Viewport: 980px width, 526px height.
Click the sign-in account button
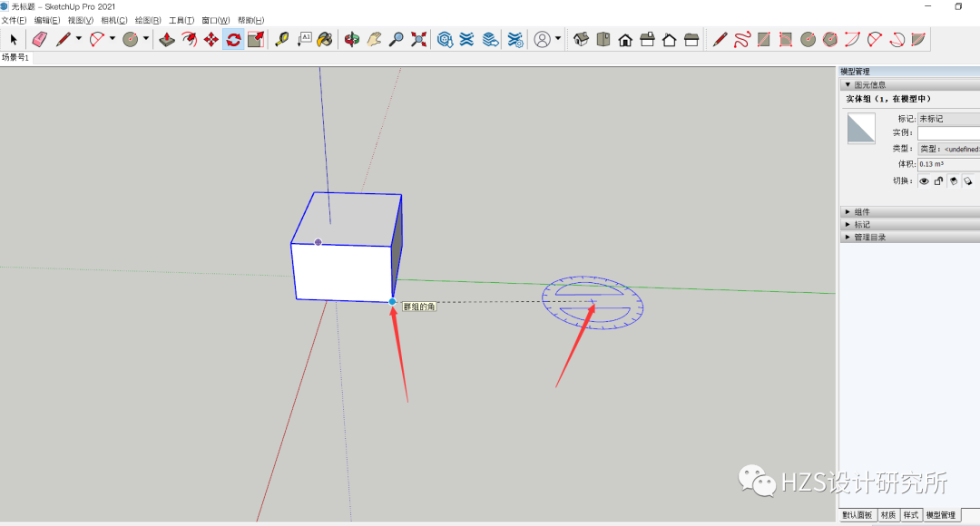click(544, 39)
